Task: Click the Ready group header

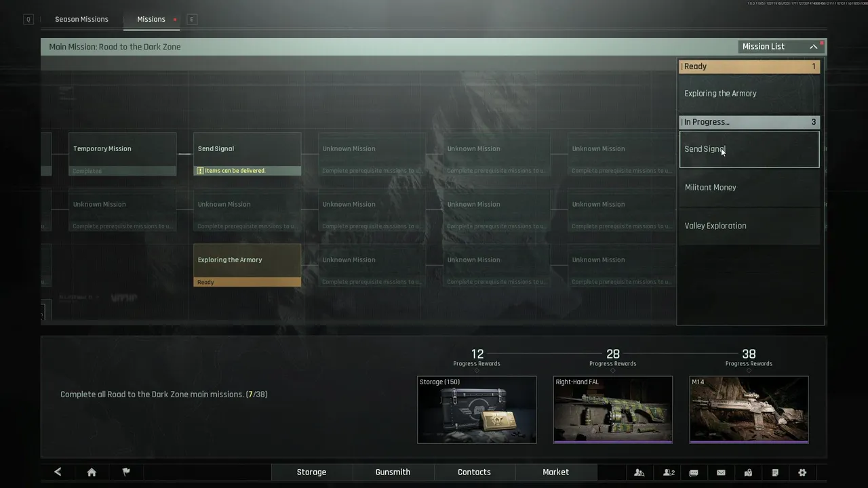Action: click(749, 66)
